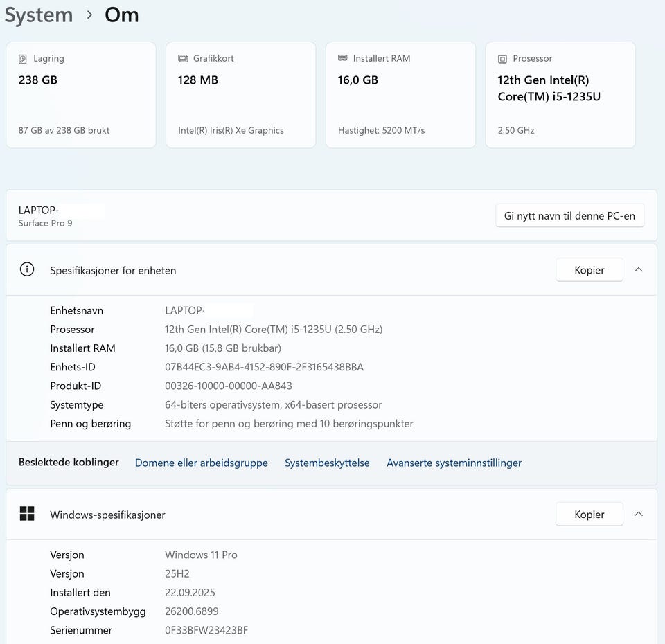Click the processor chip icon next to Prosessor
Viewport: 665px width, 644px height.
point(502,59)
